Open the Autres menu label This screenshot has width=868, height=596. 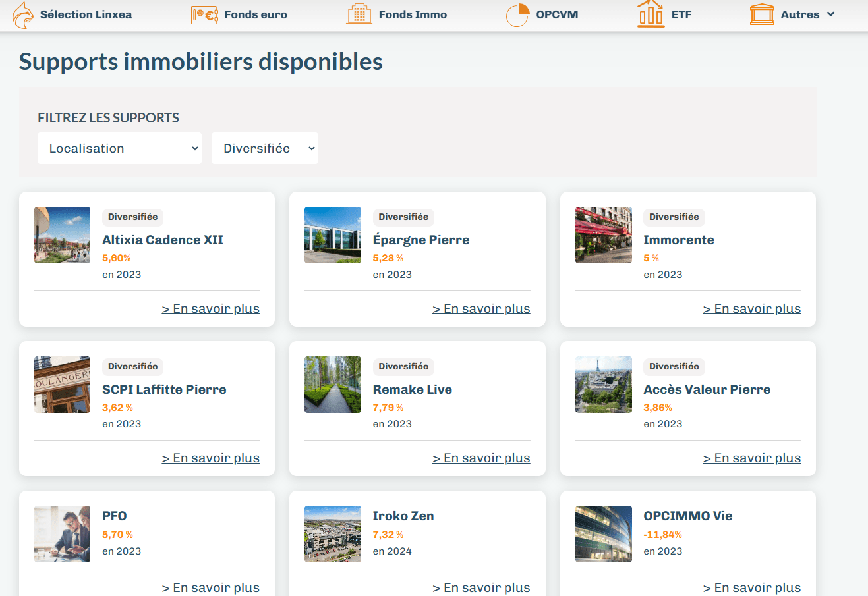point(800,14)
